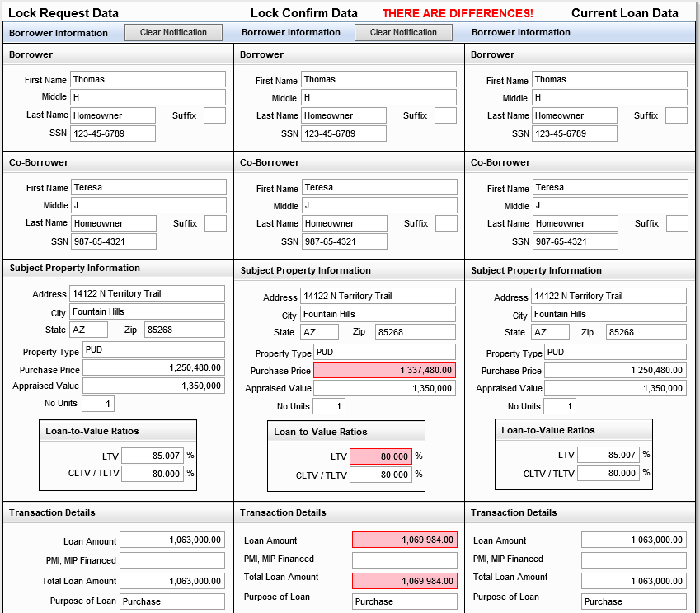
Task: Select Purchase Price 1,250,480.00 in Lock Request Data
Action: click(153, 367)
